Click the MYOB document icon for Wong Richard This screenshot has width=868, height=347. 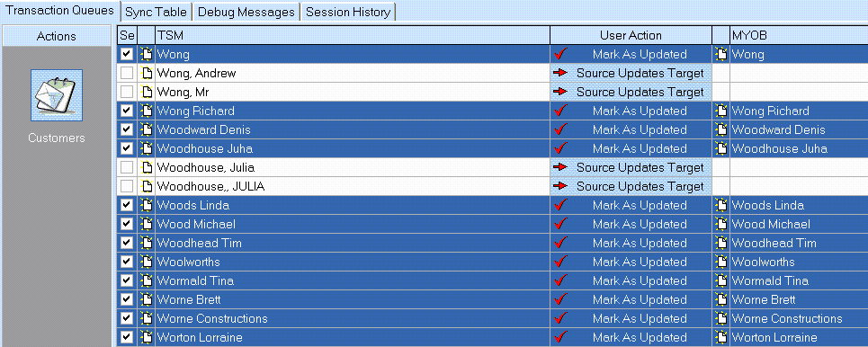(x=721, y=111)
